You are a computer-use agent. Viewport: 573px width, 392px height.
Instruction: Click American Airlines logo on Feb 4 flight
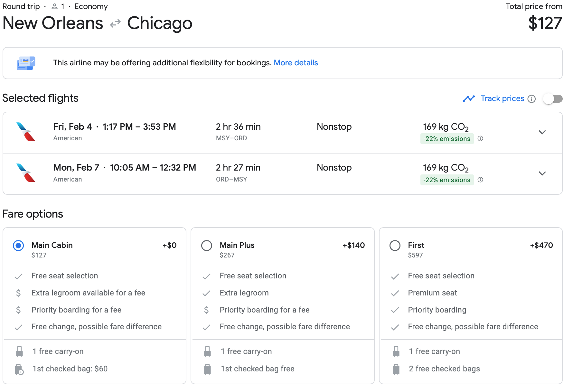[x=26, y=132]
